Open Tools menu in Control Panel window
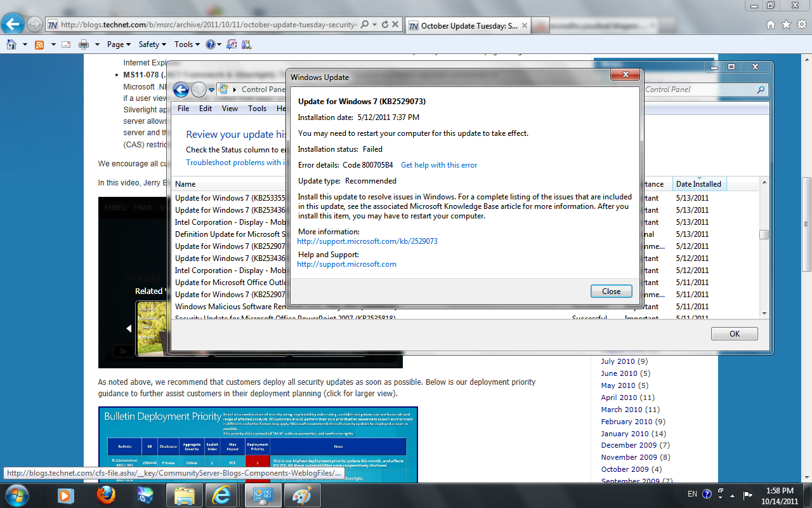The height and width of the screenshot is (508, 812). point(257,109)
